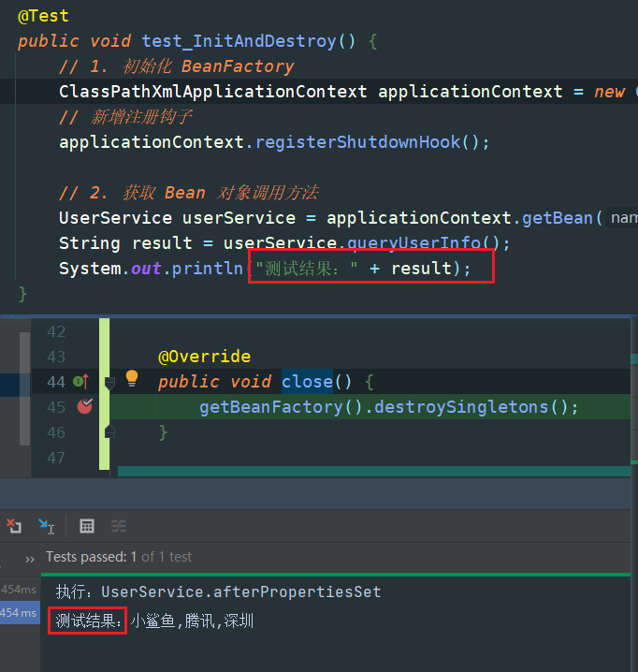Select the upper 454ms test tree row

click(x=19, y=590)
